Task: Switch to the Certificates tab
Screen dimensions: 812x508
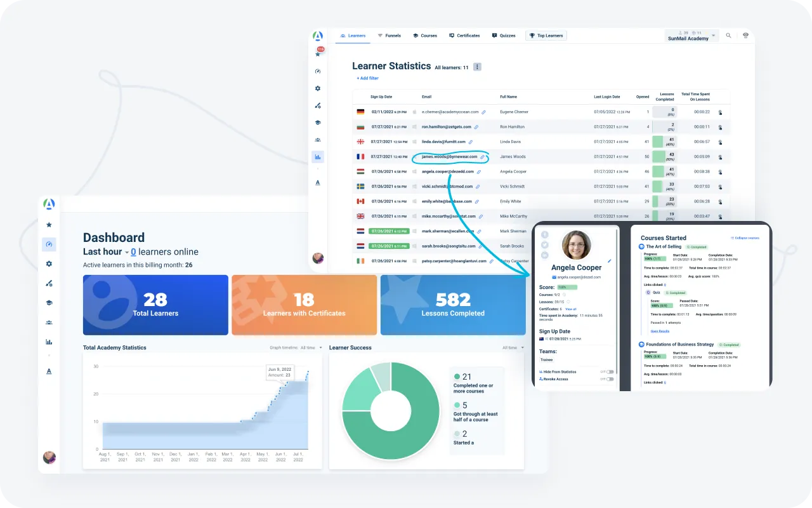Action: 464,36
